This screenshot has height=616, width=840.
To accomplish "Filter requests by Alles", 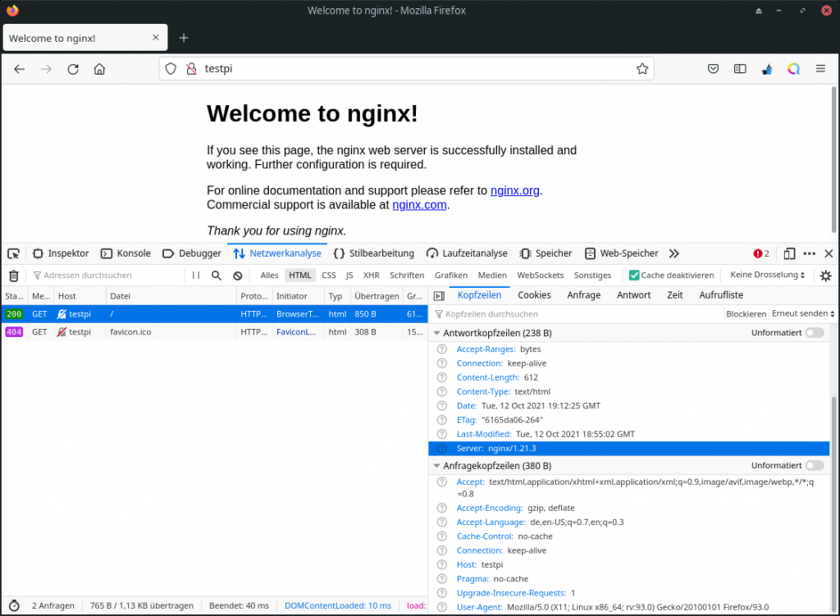I will point(269,276).
